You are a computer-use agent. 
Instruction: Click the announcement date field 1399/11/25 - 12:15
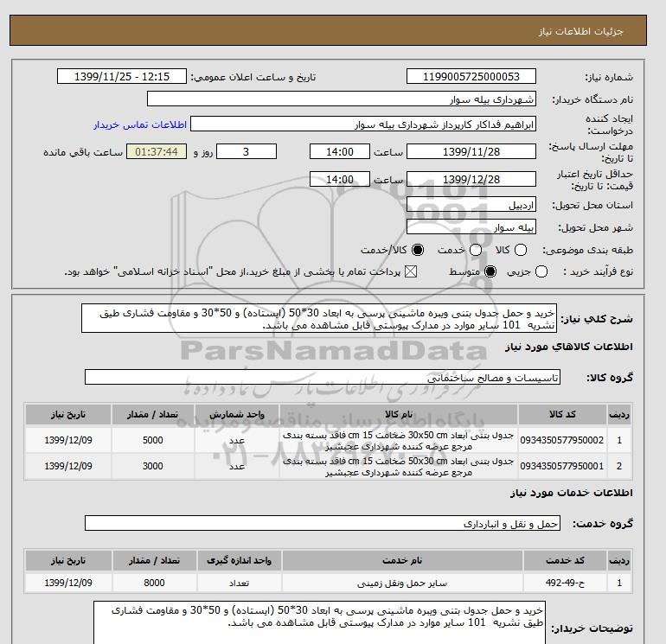[122, 76]
